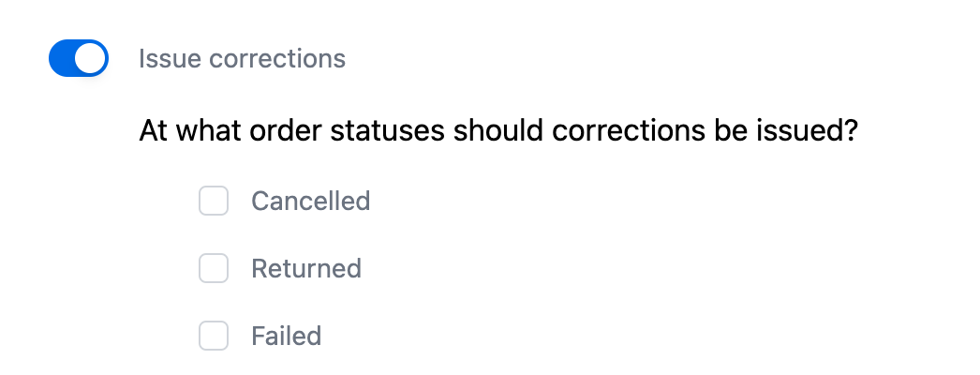The width and height of the screenshot is (980, 375).
Task: Click the white knob of the blue switch
Action: 91,59
